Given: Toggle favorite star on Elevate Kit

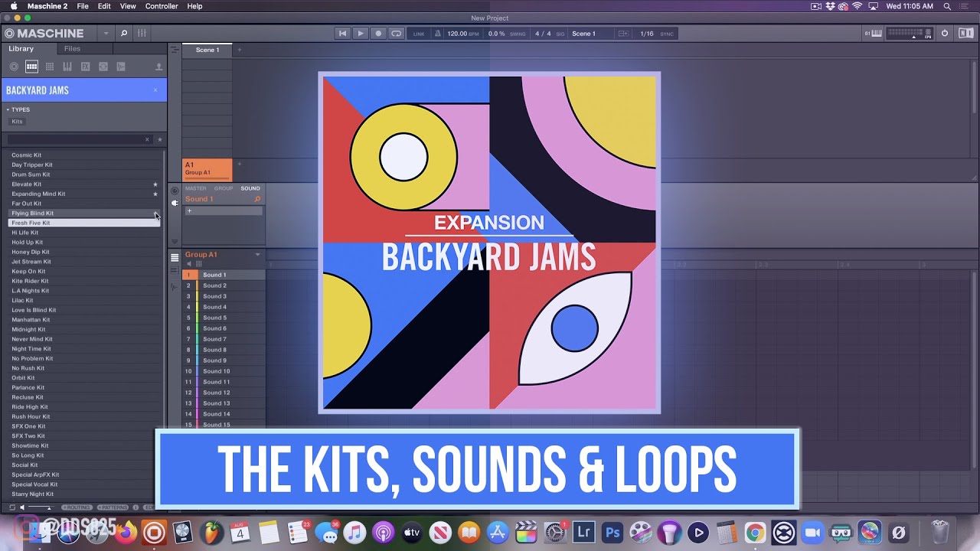Looking at the screenshot, I should [155, 184].
